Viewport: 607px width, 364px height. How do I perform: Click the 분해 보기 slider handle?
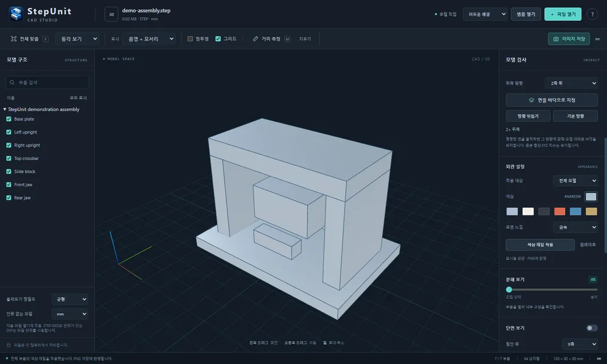point(509,289)
